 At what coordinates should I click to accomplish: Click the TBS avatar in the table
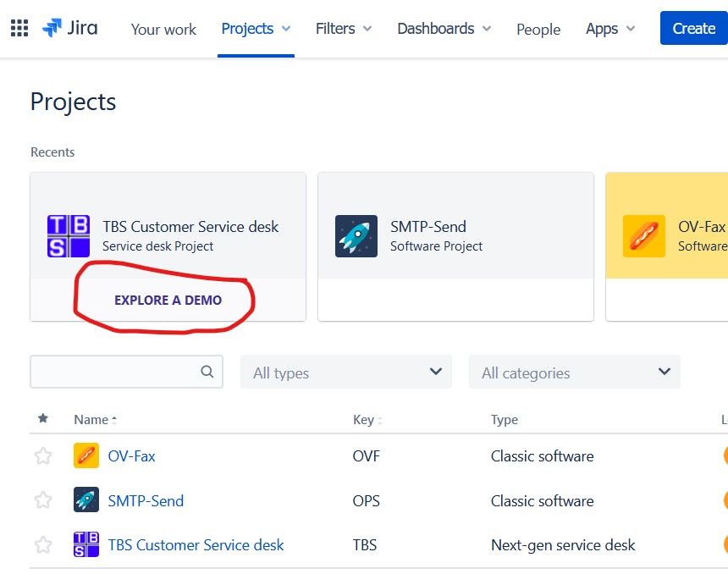[x=86, y=544]
